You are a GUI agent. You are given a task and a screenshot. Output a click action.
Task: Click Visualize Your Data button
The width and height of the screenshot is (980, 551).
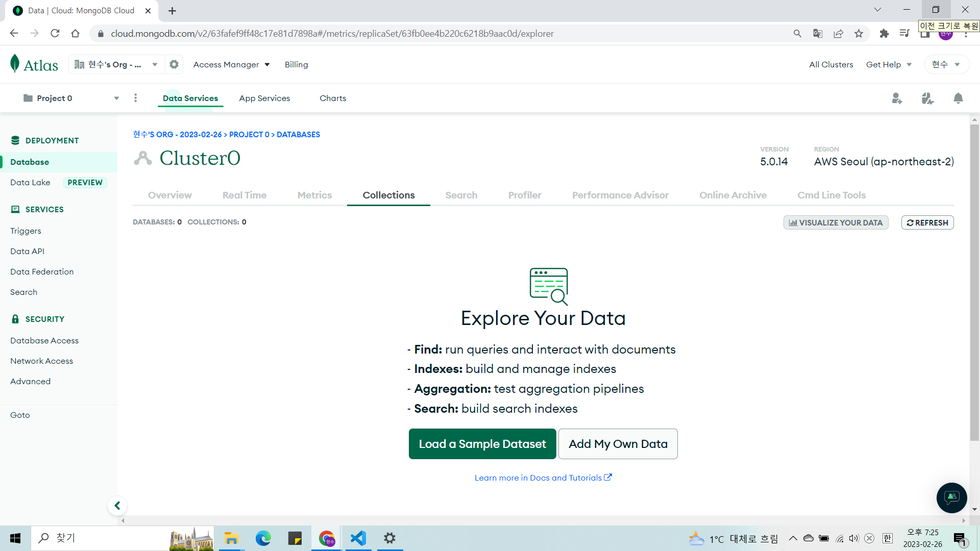836,222
